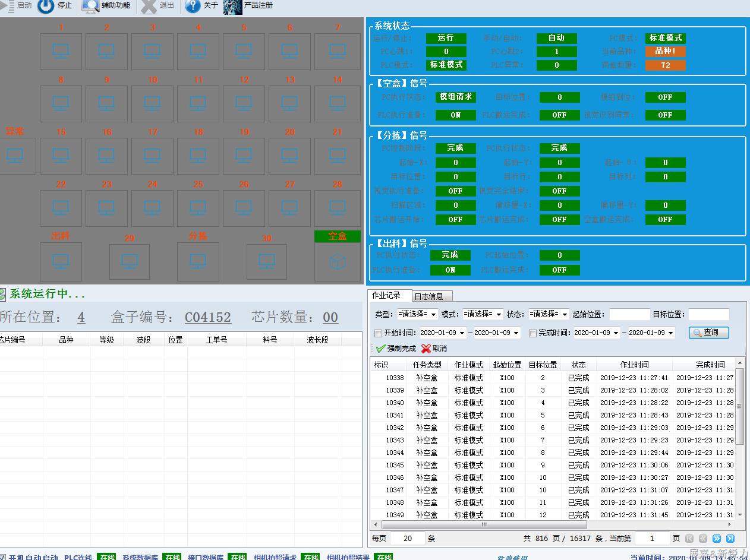Viewport: 750px width, 560px height.
Task: Click 品种 column header in chip table
Action: pos(66,340)
